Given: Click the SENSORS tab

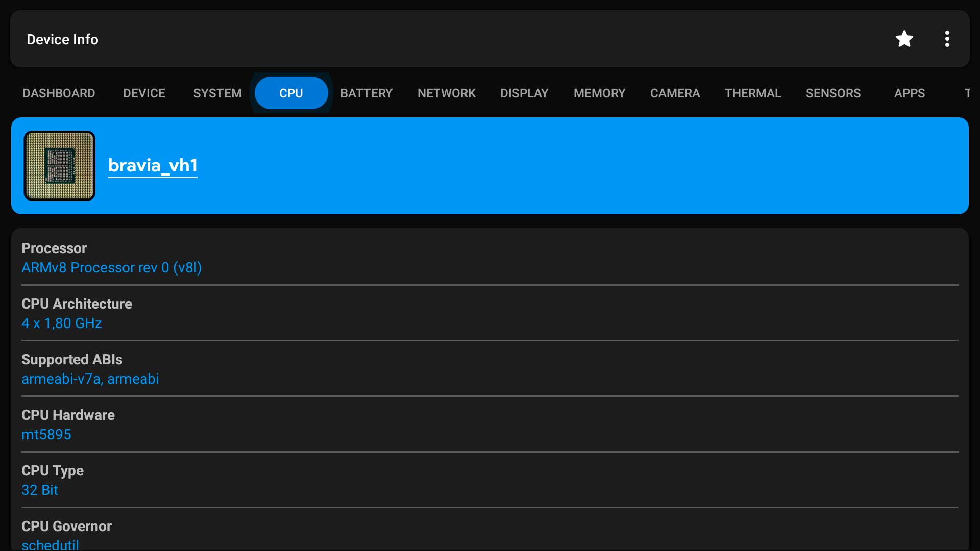Looking at the screenshot, I should point(834,93).
